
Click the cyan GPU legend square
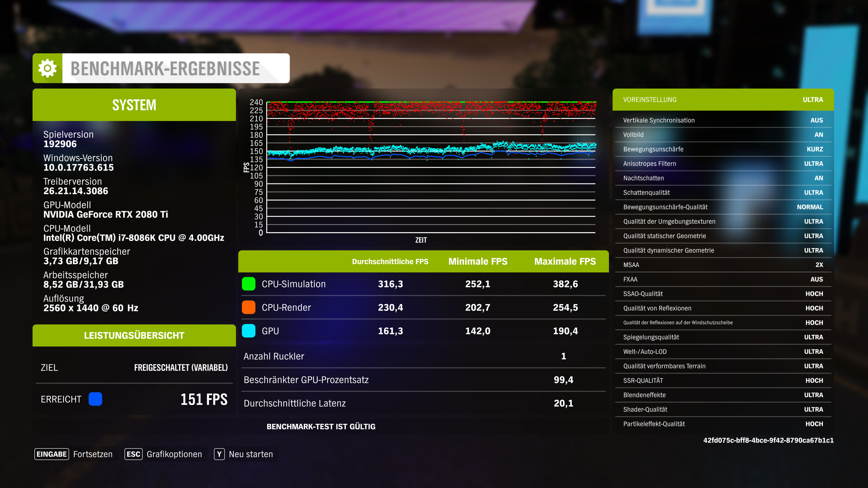coord(249,331)
